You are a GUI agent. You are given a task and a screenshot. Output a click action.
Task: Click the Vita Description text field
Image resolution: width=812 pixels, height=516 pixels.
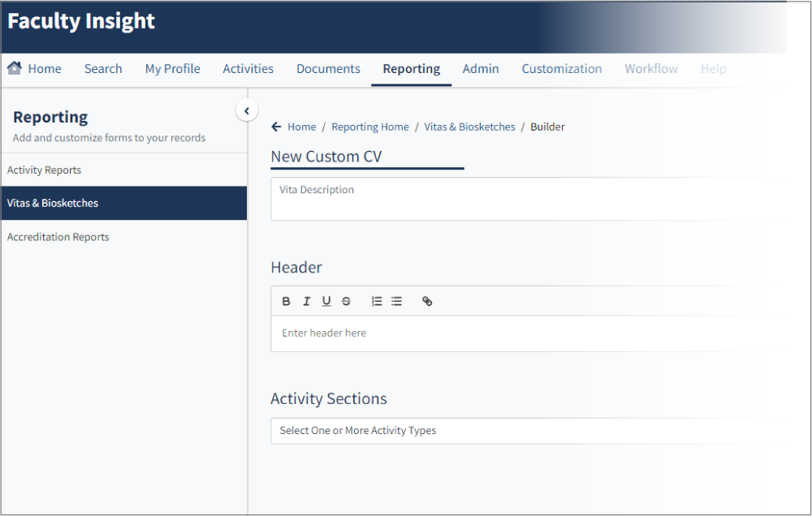(x=518, y=199)
